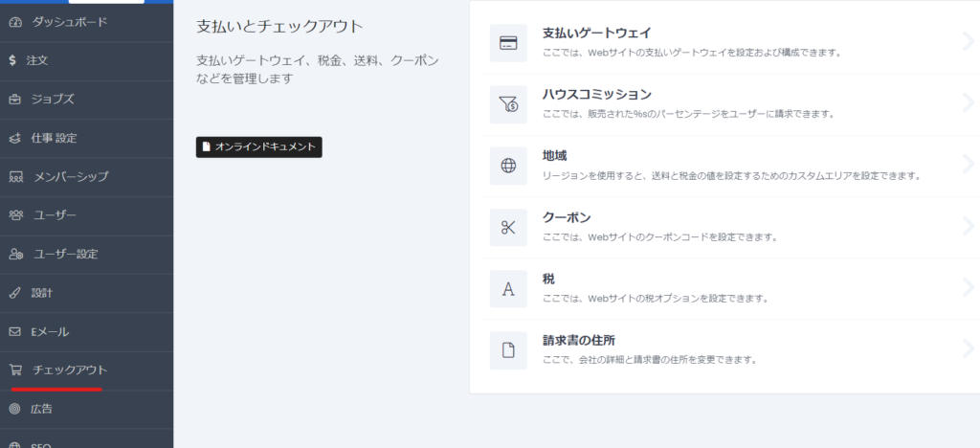Image resolution: width=980 pixels, height=448 pixels.
Task: Click the globe icon beside 地域
Action: (508, 166)
